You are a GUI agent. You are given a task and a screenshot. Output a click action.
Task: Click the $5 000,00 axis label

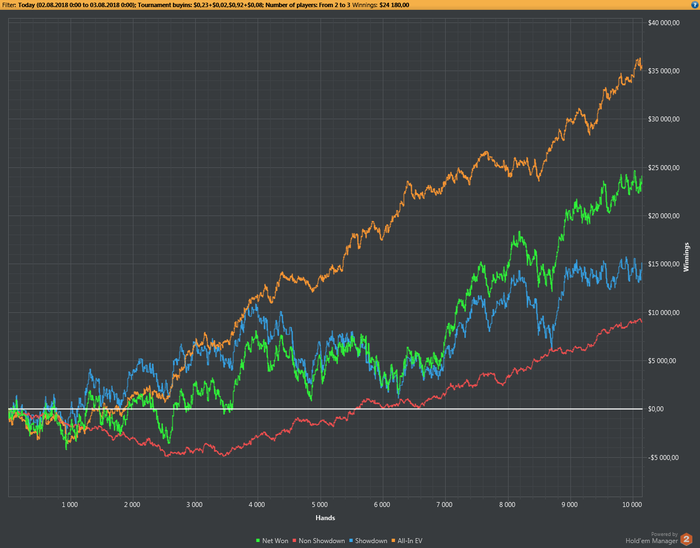coord(664,361)
